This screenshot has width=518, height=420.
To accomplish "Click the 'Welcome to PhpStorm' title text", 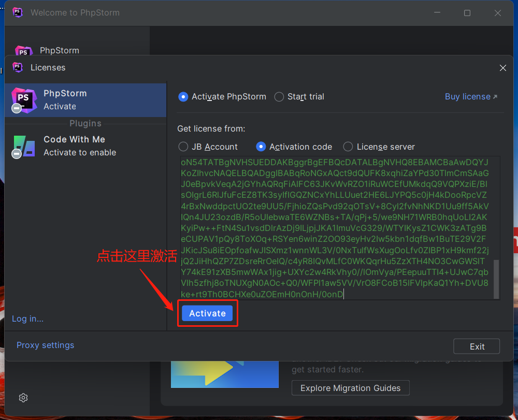I will tap(75, 12).
